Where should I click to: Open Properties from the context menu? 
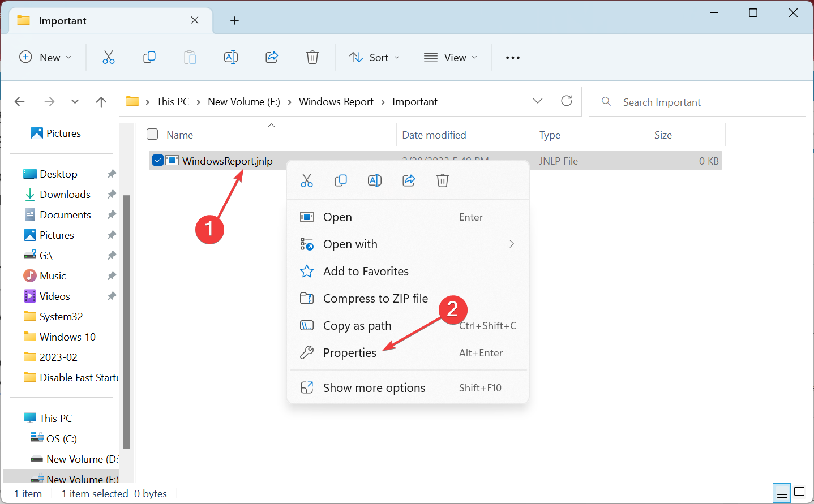coord(408,353)
